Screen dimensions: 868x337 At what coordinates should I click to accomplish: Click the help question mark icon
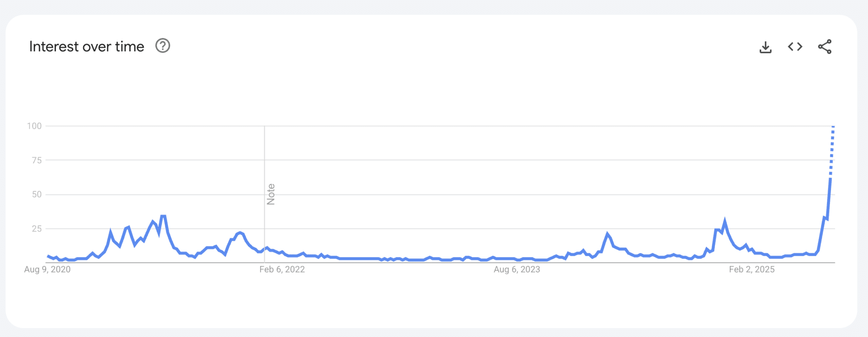pyautogui.click(x=163, y=46)
